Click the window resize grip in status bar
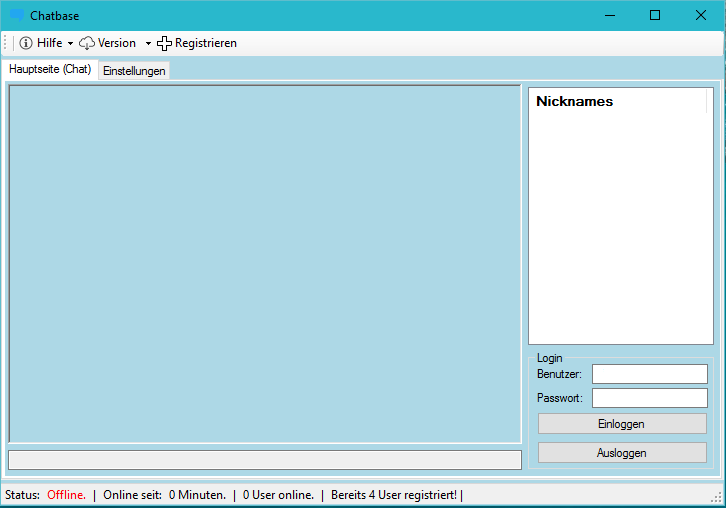The image size is (726, 508). (x=718, y=500)
